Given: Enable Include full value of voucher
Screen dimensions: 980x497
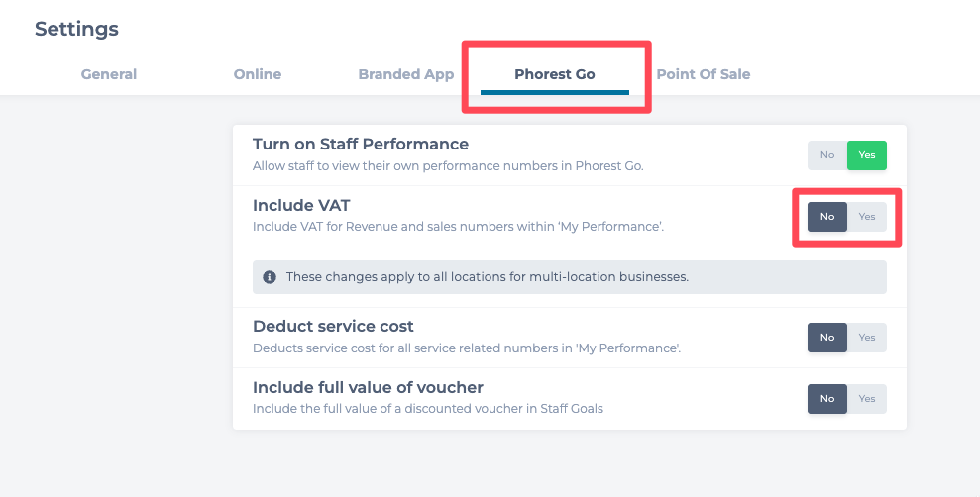Looking at the screenshot, I should point(867,399).
